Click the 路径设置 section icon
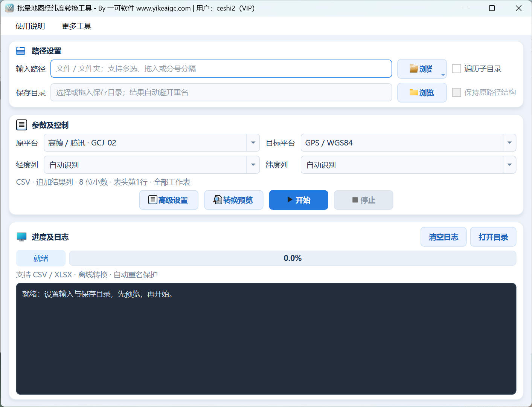 21,51
